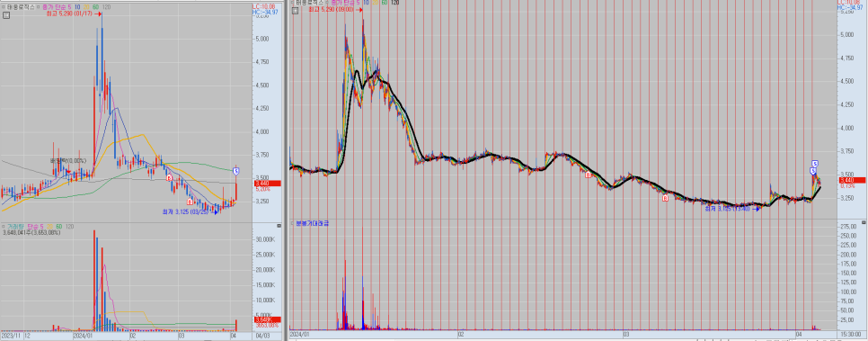Click the upper blue S marker on right chart
Screen dimensions: 868x341
pyautogui.click(x=815, y=164)
